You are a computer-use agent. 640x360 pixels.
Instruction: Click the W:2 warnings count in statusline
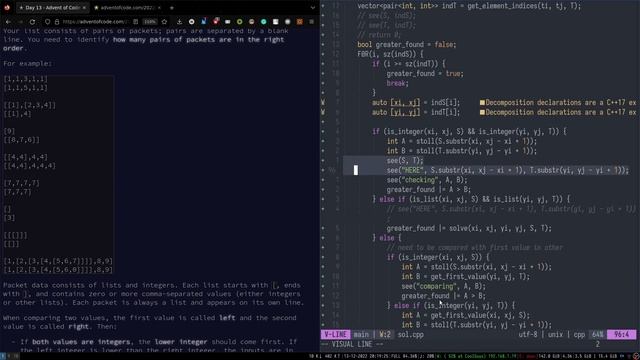click(385, 335)
